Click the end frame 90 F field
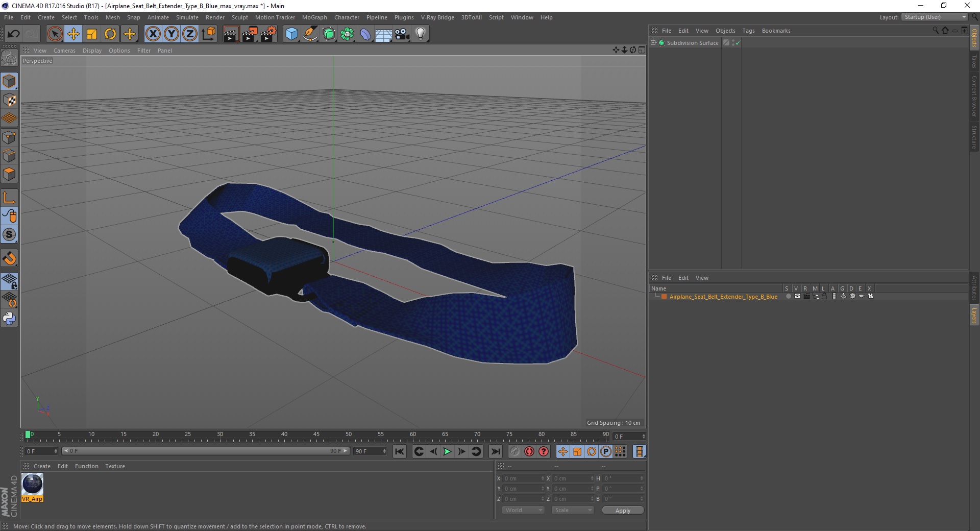This screenshot has height=531, width=980. click(371, 451)
